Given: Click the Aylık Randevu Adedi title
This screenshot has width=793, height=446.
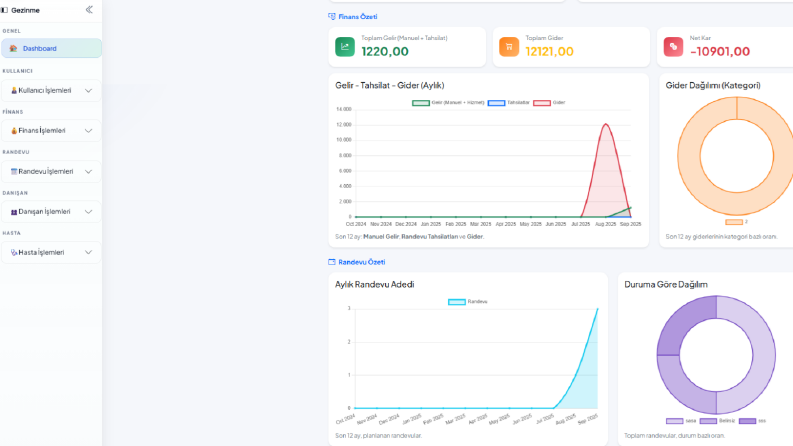Looking at the screenshot, I should (x=374, y=285).
